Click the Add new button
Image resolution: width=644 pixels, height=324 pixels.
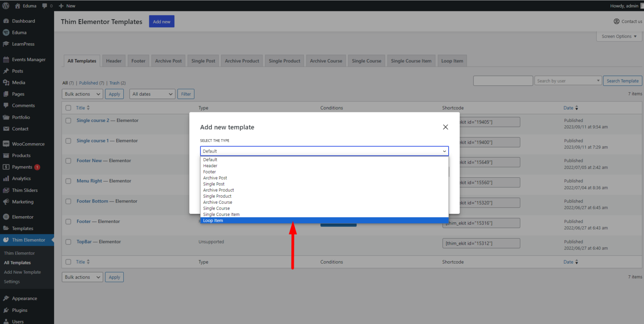(161, 21)
